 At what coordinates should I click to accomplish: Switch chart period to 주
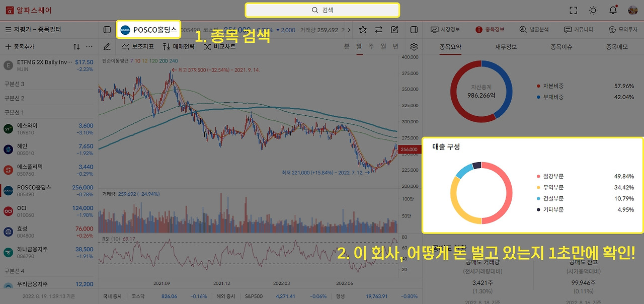pos(371,46)
